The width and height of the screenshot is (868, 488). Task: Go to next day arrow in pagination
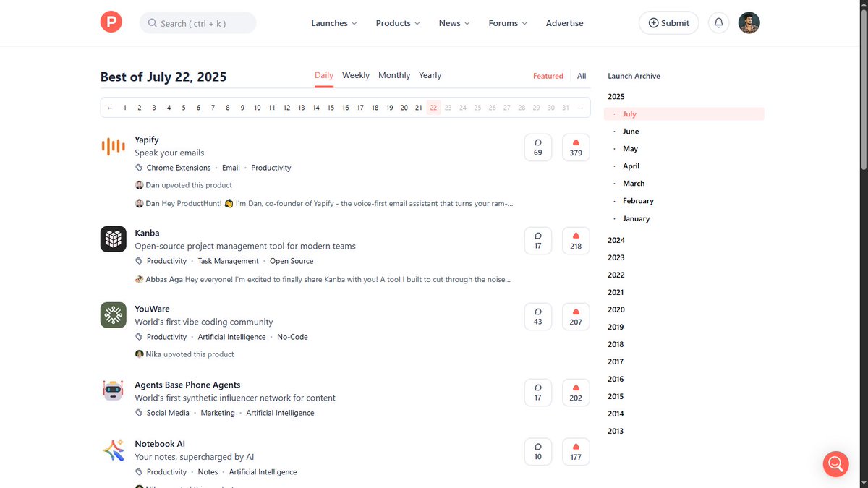580,108
